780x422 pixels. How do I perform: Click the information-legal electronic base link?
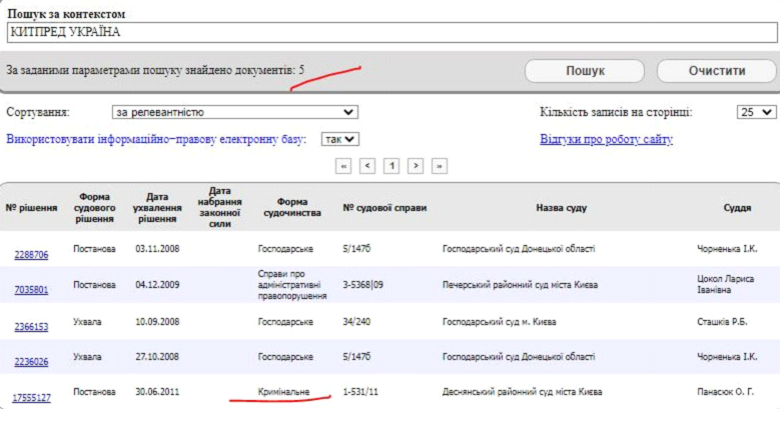(x=156, y=139)
